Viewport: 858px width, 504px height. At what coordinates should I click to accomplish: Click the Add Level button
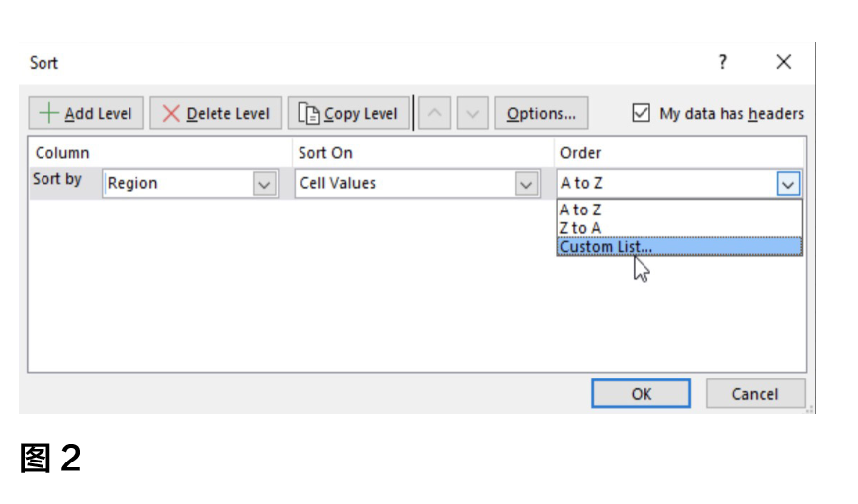pos(86,114)
